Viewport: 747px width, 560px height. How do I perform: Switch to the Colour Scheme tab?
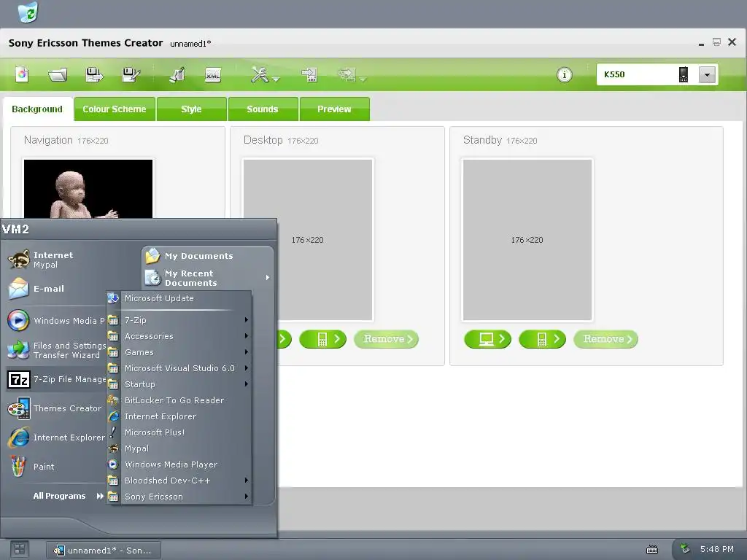(115, 109)
